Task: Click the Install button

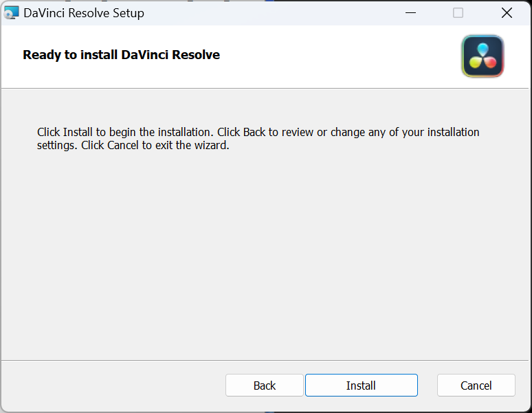Action: click(x=362, y=386)
